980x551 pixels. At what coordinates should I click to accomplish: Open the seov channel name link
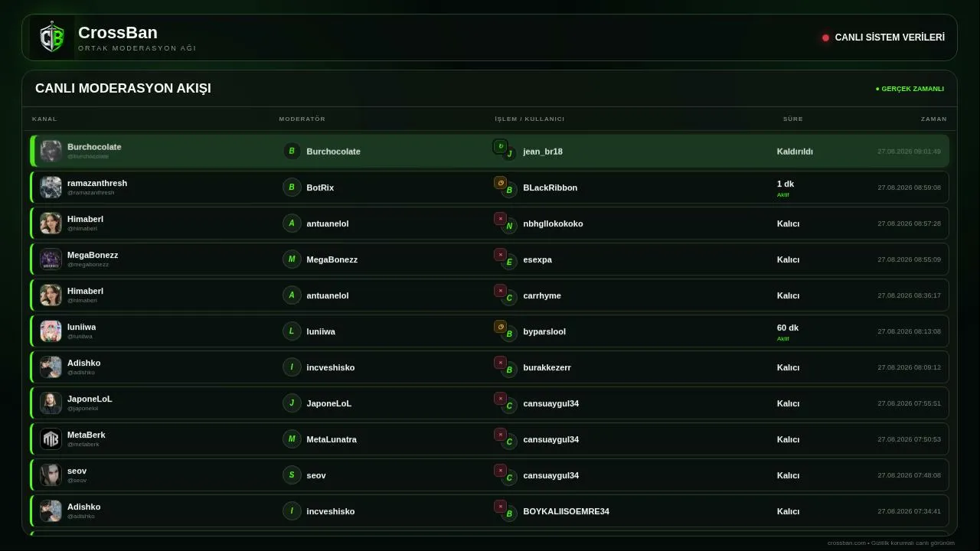(x=77, y=471)
